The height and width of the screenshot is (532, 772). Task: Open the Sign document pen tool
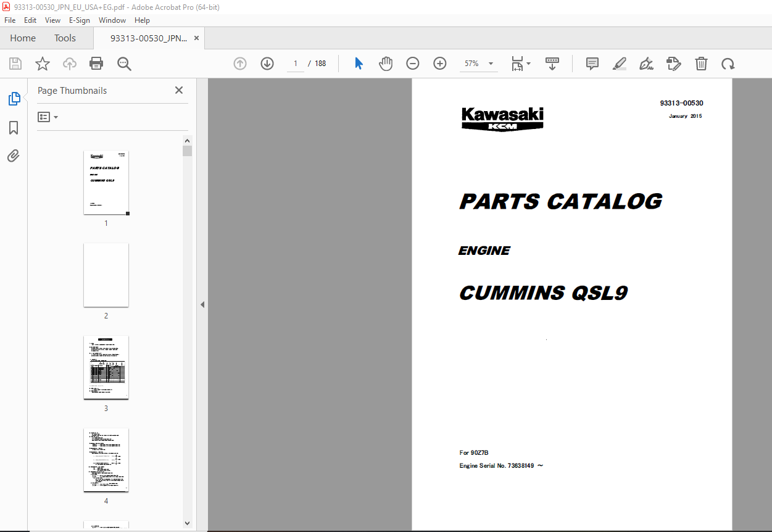tap(647, 64)
